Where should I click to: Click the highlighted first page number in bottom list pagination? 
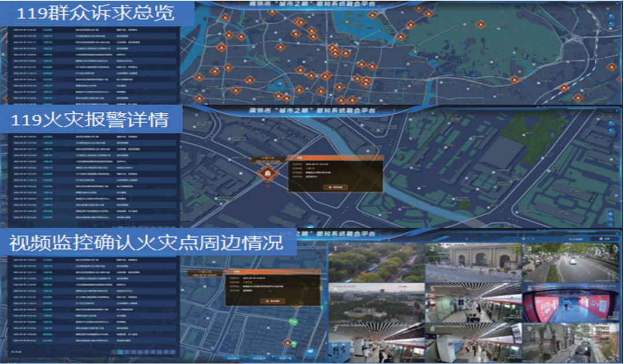pos(120,351)
